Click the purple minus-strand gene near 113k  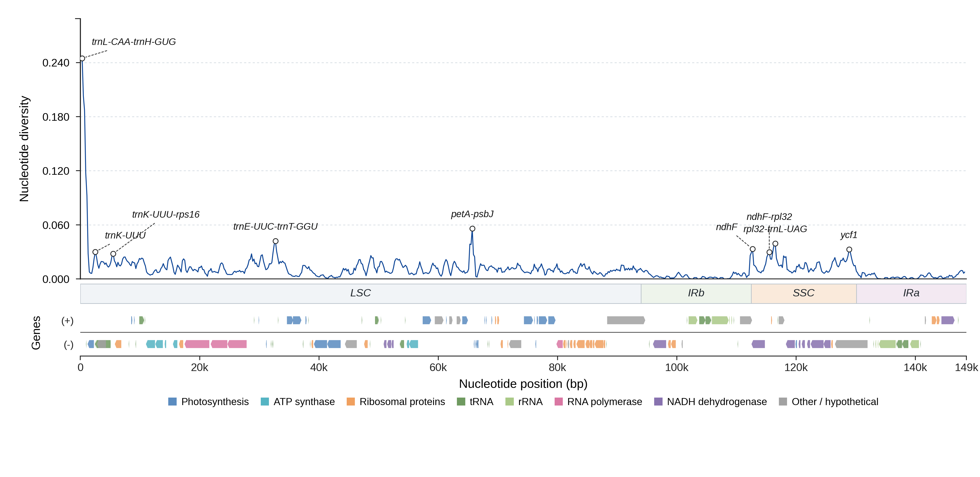point(758,344)
